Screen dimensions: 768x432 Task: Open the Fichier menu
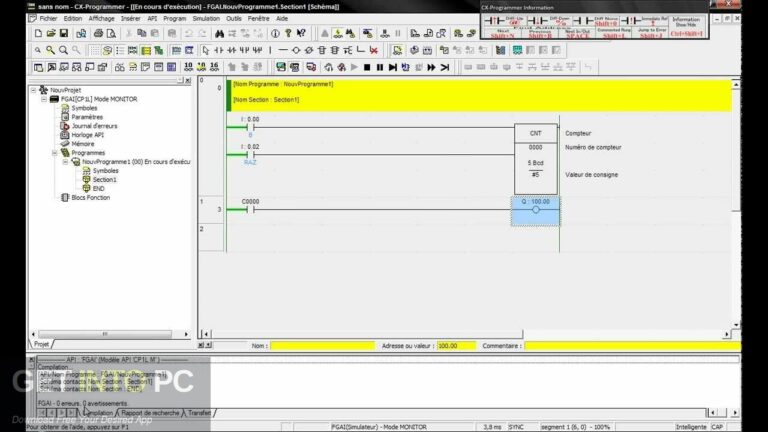[48, 19]
